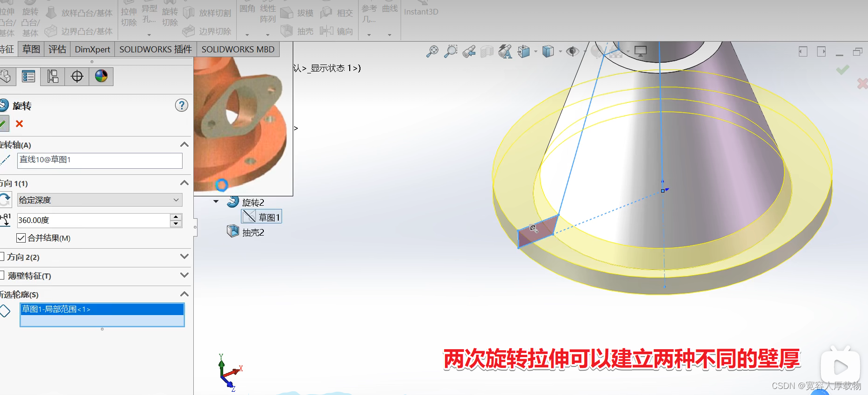The image size is (868, 395).
Task: Select the 旋转2 feature in the tree
Action: (x=253, y=202)
